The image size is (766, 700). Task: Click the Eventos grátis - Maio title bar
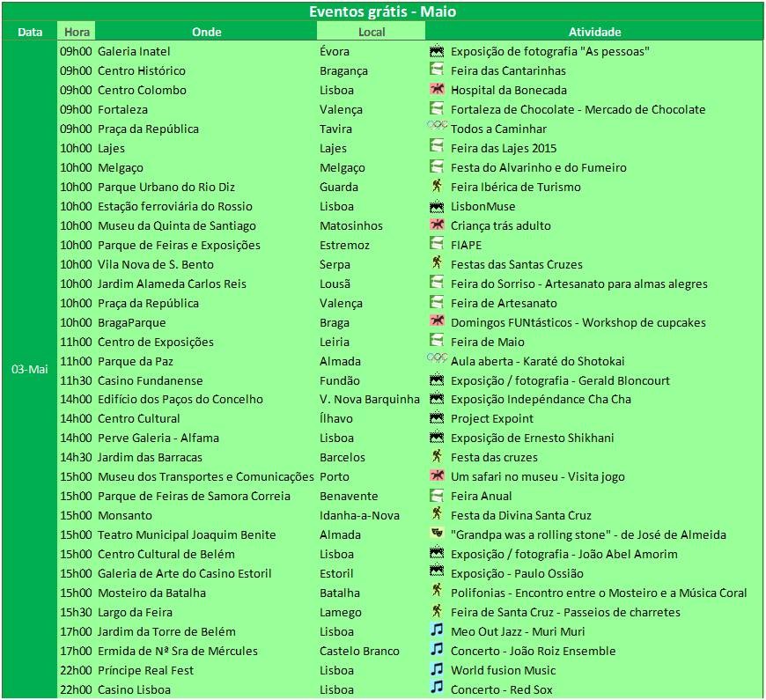(x=383, y=11)
